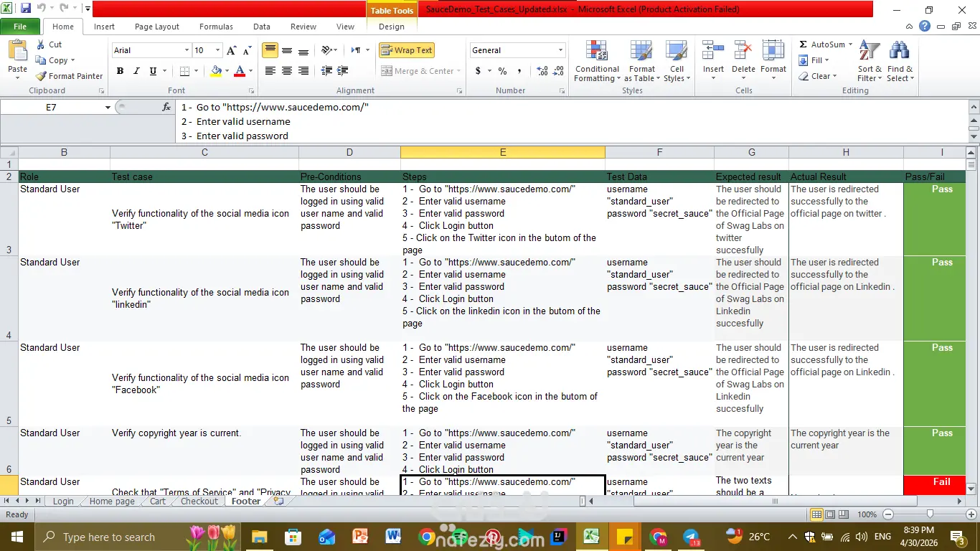Click the Windows Start button
980x551 pixels.
pyautogui.click(x=16, y=537)
